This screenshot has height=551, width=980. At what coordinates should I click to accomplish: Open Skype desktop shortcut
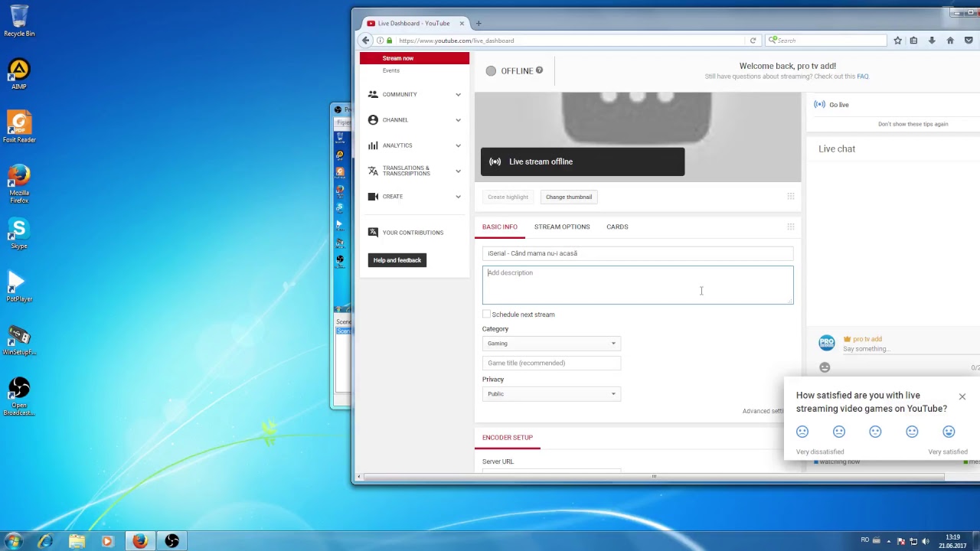coord(19,233)
